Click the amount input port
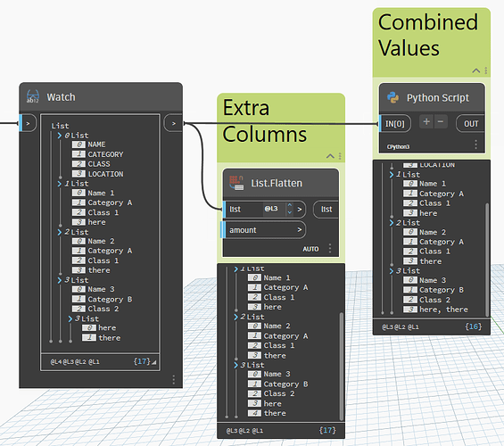The image size is (504, 446). click(x=263, y=230)
